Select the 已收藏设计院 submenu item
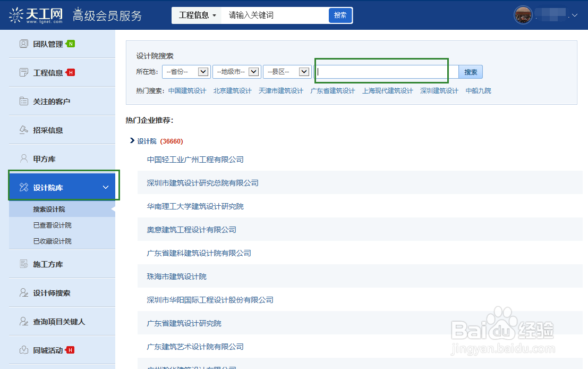The image size is (588, 369). point(53,241)
